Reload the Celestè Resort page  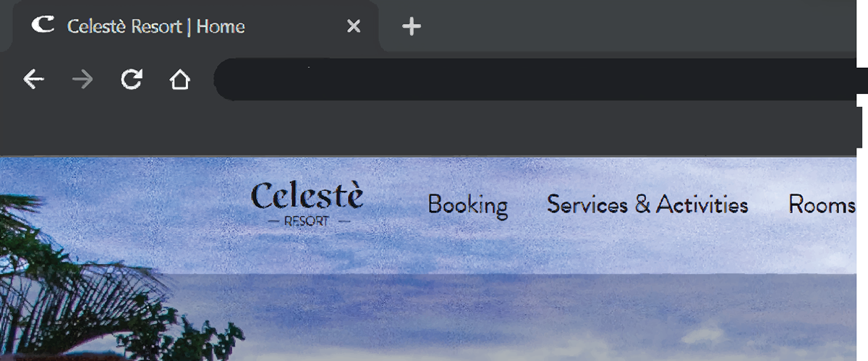[131, 80]
